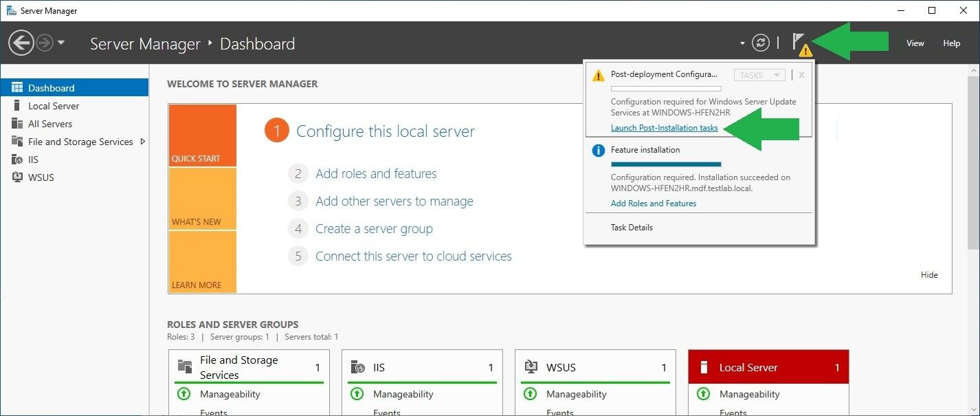Click the Dashboard sidebar icon
This screenshot has width=980, height=416.
(x=17, y=87)
